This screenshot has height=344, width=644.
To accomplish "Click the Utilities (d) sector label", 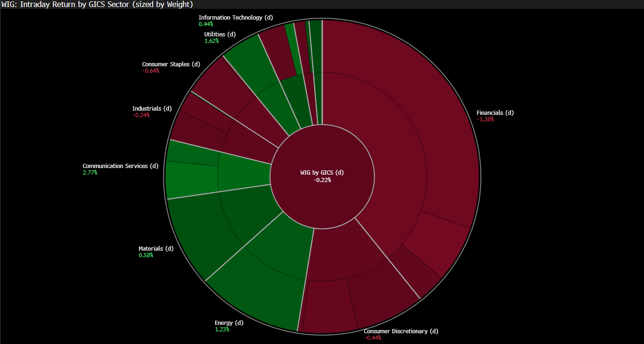I will tap(220, 35).
